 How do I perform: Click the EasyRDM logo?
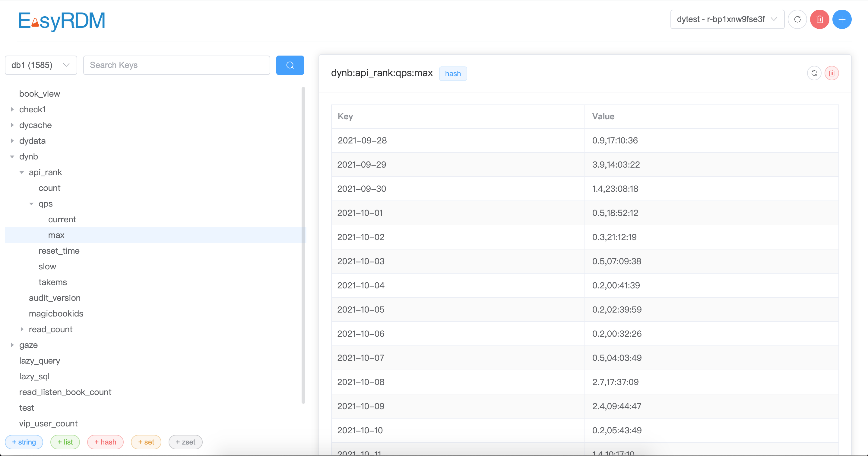[62, 21]
